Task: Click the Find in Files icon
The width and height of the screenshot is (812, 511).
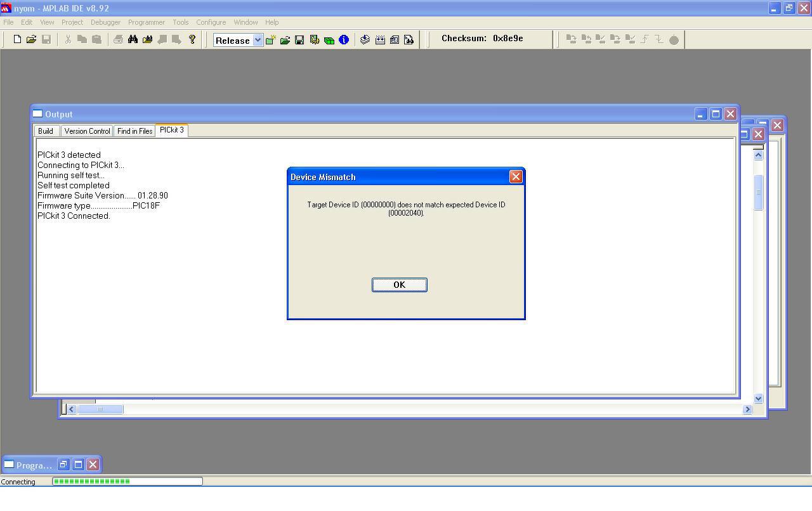Action: coord(147,39)
